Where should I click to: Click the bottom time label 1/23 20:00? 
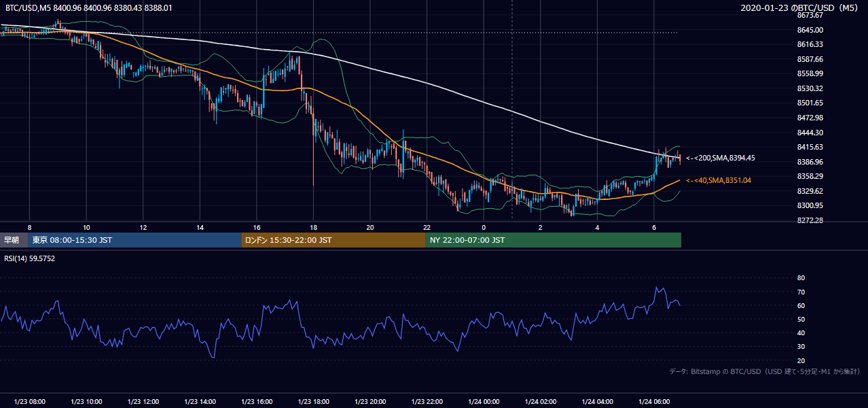click(x=370, y=402)
